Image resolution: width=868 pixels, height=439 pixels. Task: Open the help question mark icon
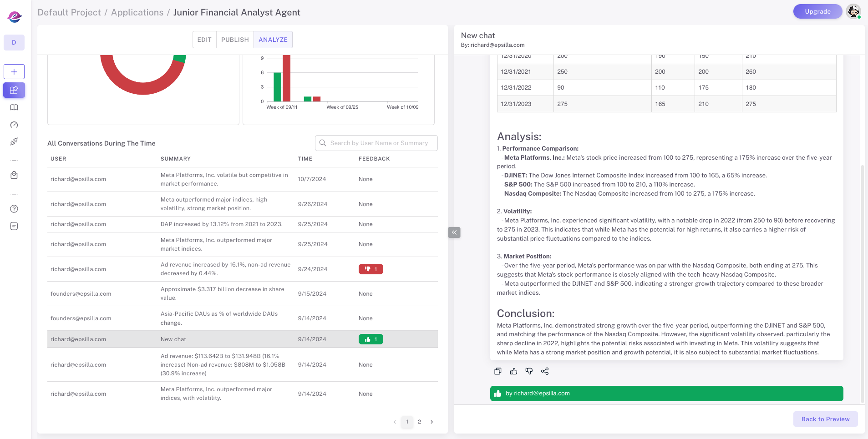pos(14,209)
